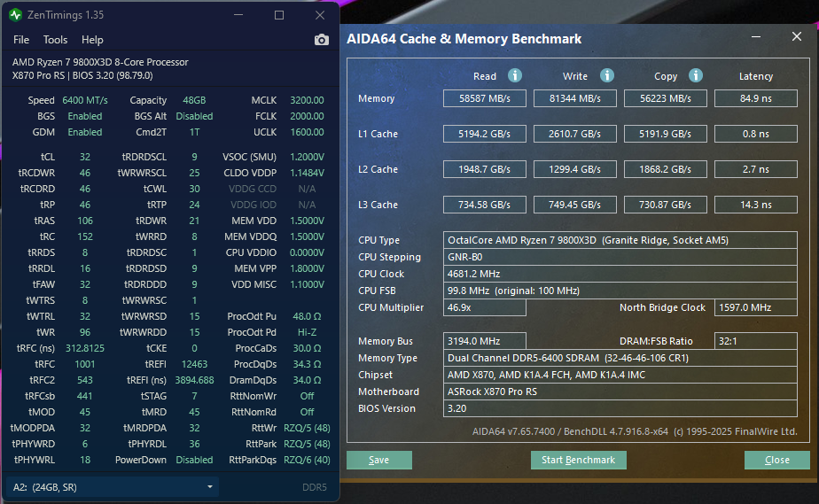
Task: Open the File menu in ZenTimings
Action: (x=21, y=40)
